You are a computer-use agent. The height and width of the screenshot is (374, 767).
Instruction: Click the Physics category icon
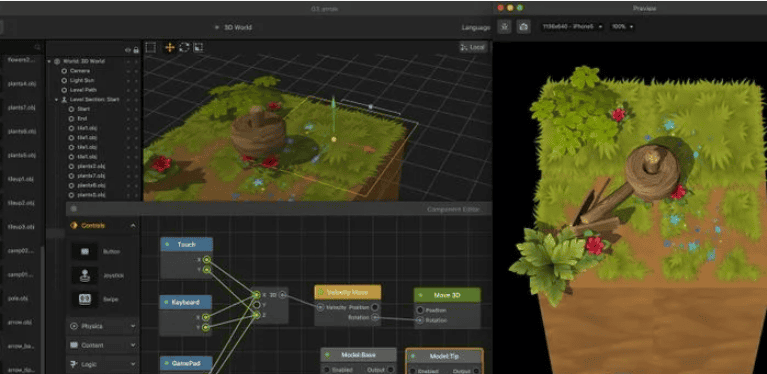[74, 326]
